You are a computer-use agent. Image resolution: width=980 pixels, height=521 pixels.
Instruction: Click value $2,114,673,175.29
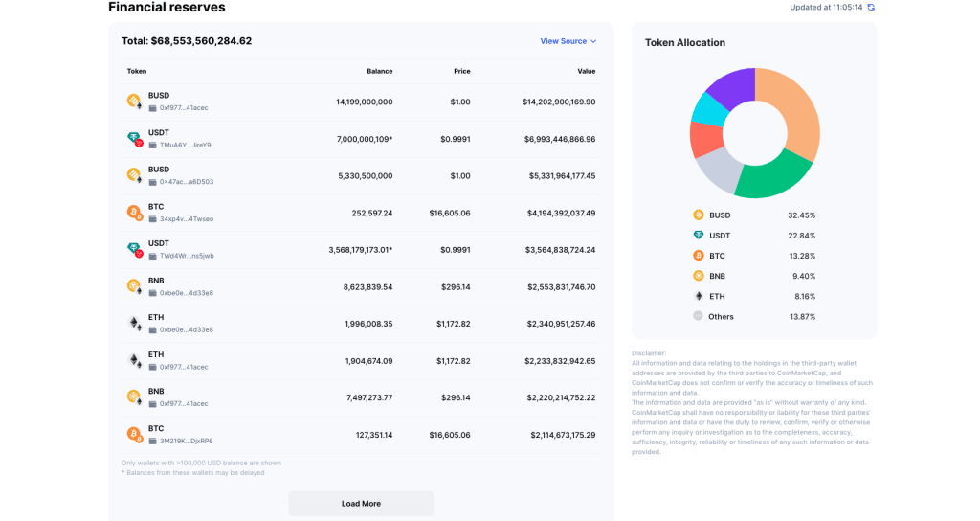click(x=563, y=435)
